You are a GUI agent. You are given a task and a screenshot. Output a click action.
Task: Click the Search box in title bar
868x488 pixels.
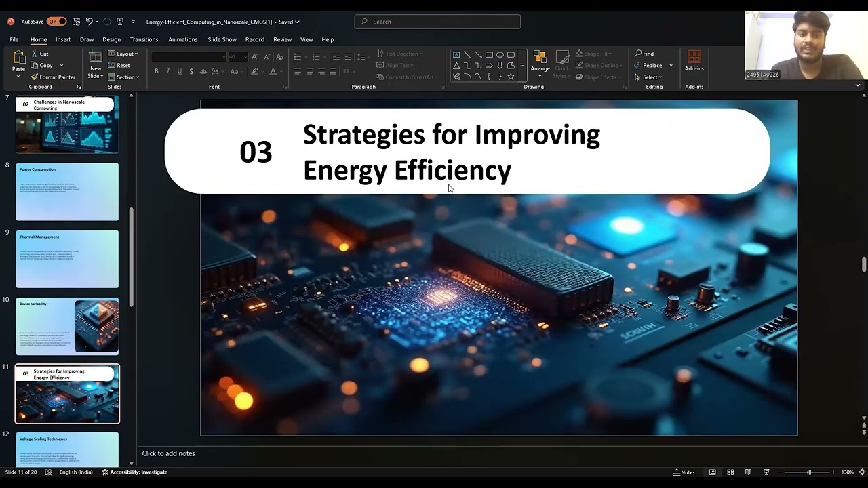pos(437,22)
